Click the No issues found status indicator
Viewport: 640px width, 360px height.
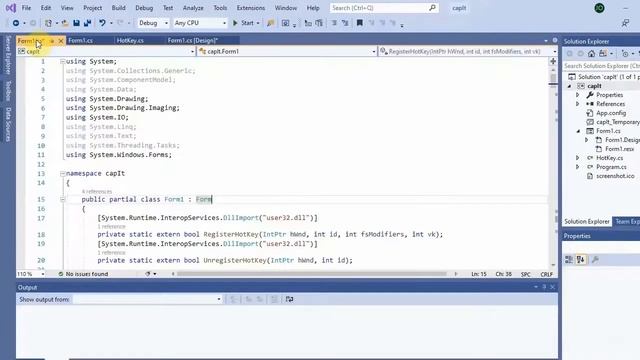click(83, 274)
